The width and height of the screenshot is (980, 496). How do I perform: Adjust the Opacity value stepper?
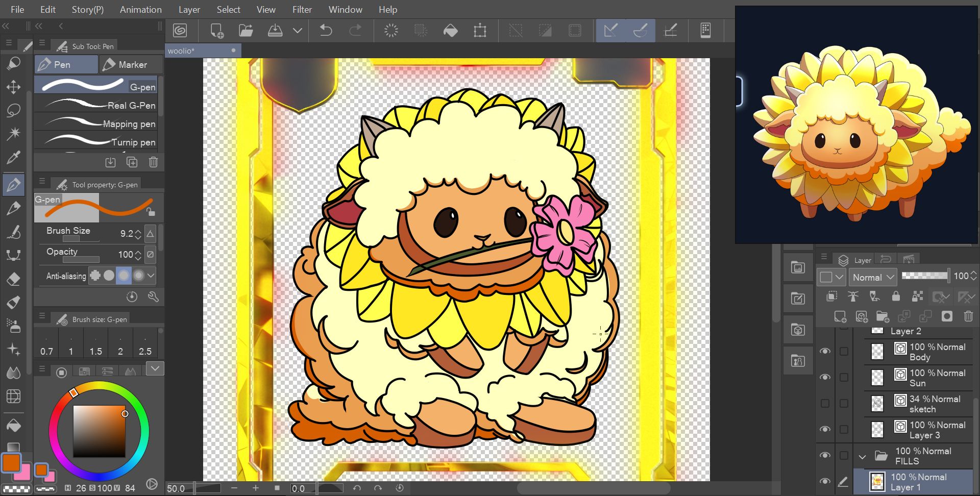click(x=138, y=255)
